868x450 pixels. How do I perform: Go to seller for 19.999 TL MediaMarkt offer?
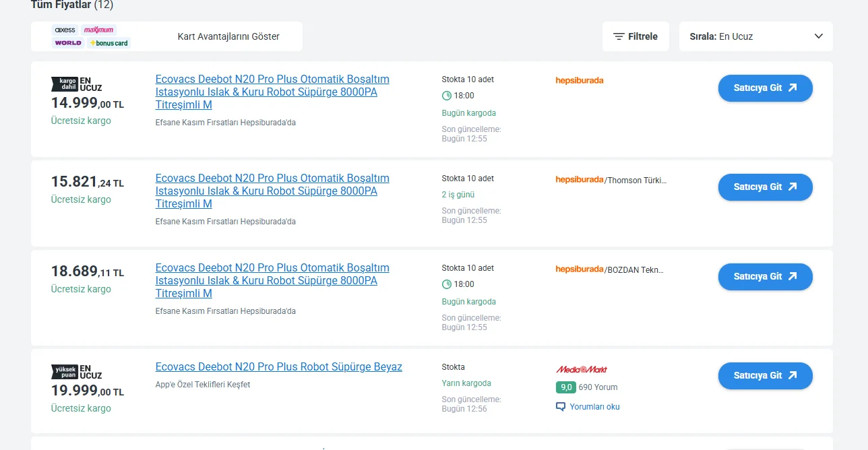point(765,376)
